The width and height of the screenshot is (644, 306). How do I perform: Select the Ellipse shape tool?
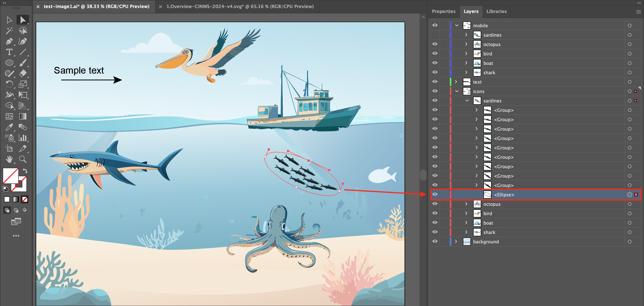pyautogui.click(x=9, y=63)
